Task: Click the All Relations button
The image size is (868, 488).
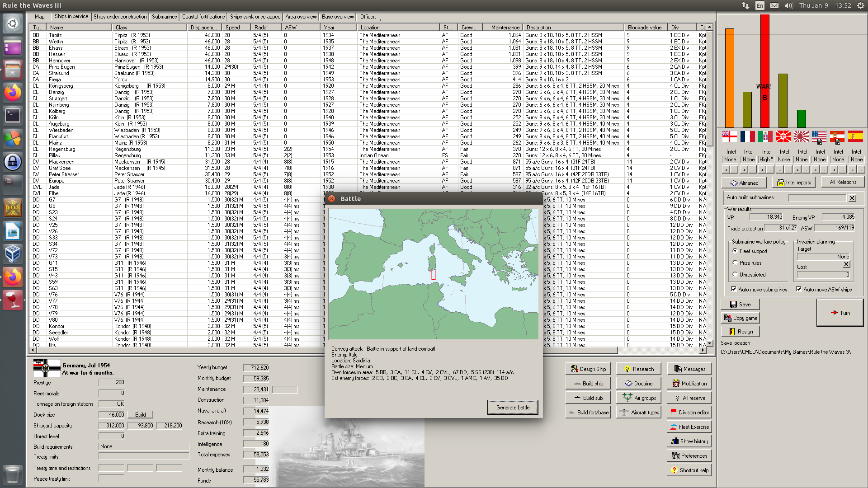Action: pos(843,182)
